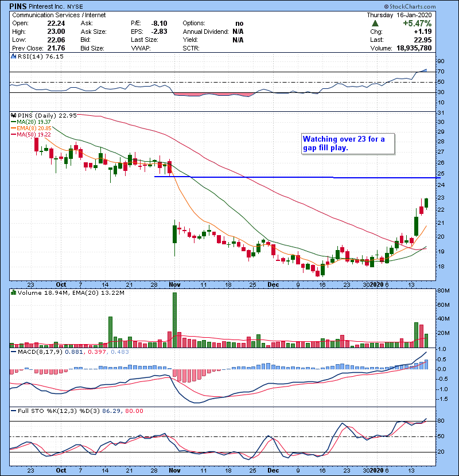Click the NYSE exchange label

click(75, 6)
